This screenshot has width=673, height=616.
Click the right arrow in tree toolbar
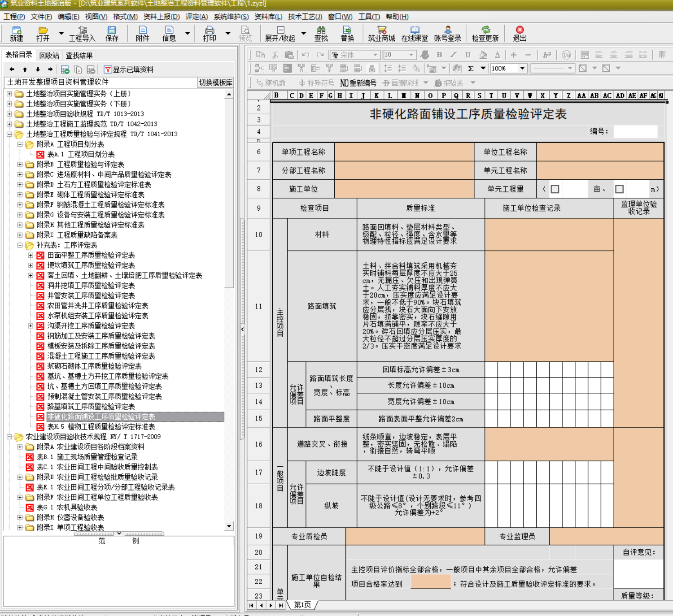click(x=50, y=69)
